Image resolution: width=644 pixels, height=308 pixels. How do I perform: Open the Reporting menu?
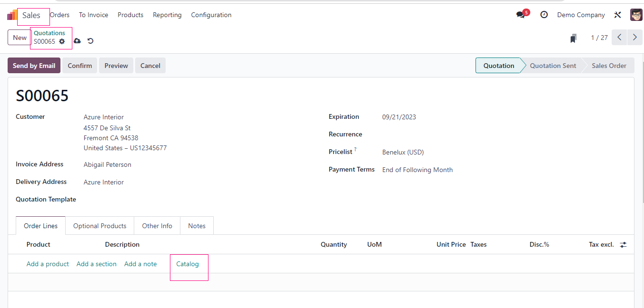(x=167, y=15)
